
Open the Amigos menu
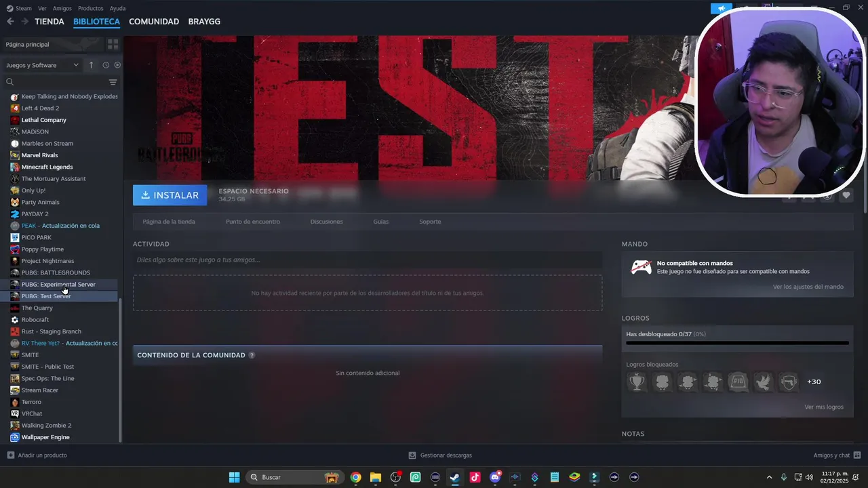[x=62, y=8]
